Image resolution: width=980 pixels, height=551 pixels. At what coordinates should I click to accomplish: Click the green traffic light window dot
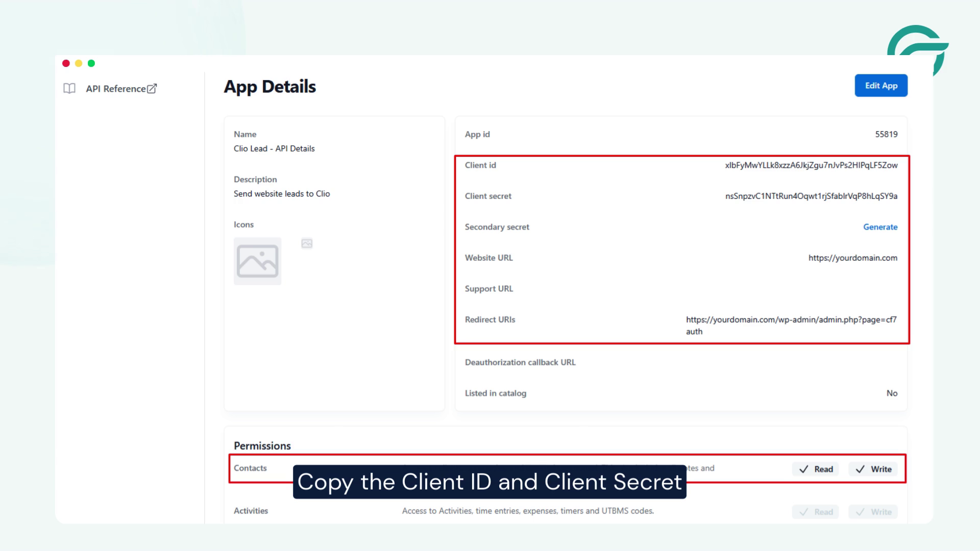point(91,63)
